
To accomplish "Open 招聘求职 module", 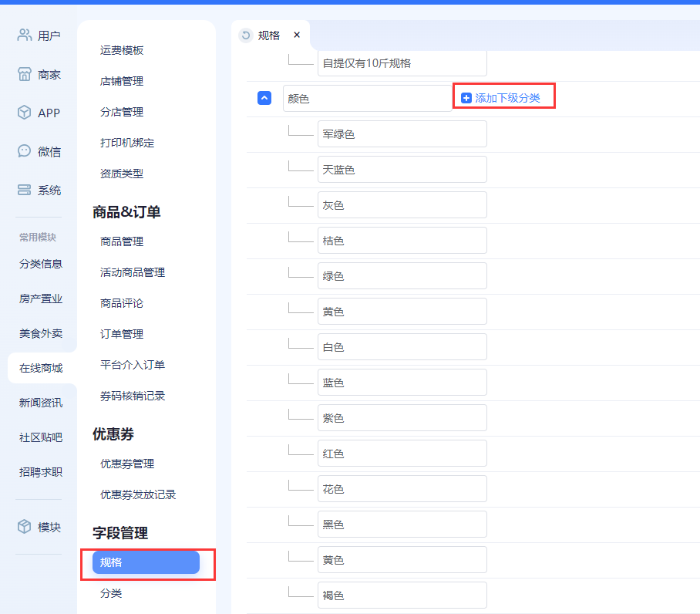I will click(x=41, y=472).
